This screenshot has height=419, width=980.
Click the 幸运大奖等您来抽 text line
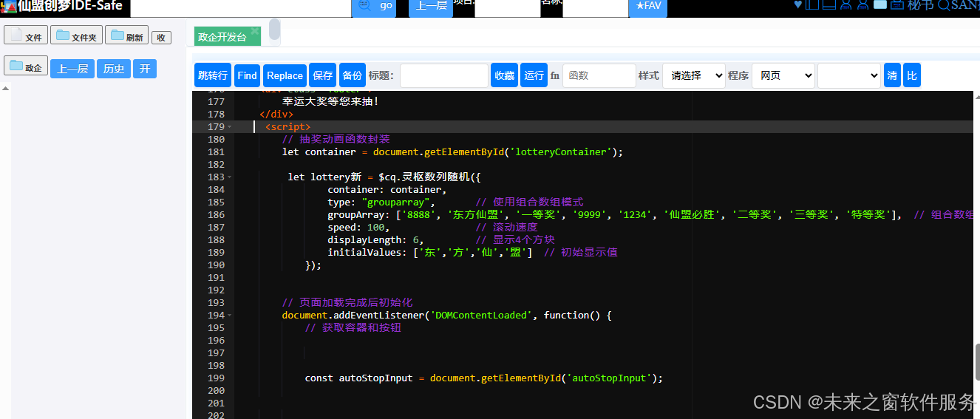pos(330,102)
